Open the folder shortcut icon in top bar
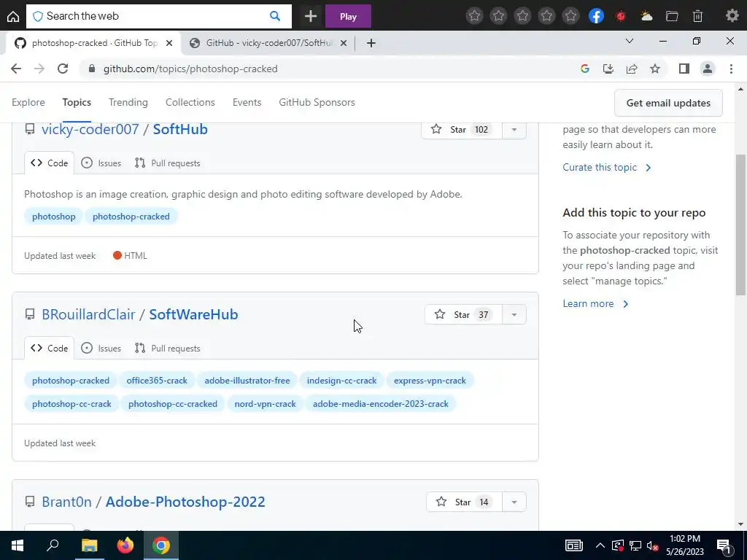Image resolution: width=747 pixels, height=560 pixels. click(x=672, y=17)
